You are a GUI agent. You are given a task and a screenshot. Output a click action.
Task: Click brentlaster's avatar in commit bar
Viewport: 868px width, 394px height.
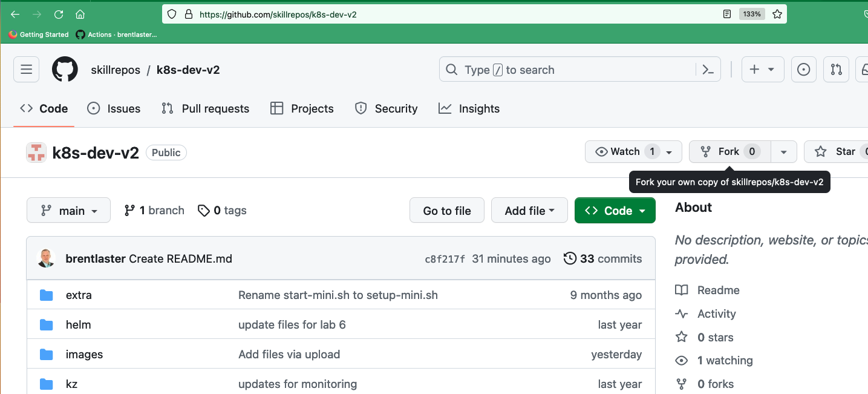46,258
